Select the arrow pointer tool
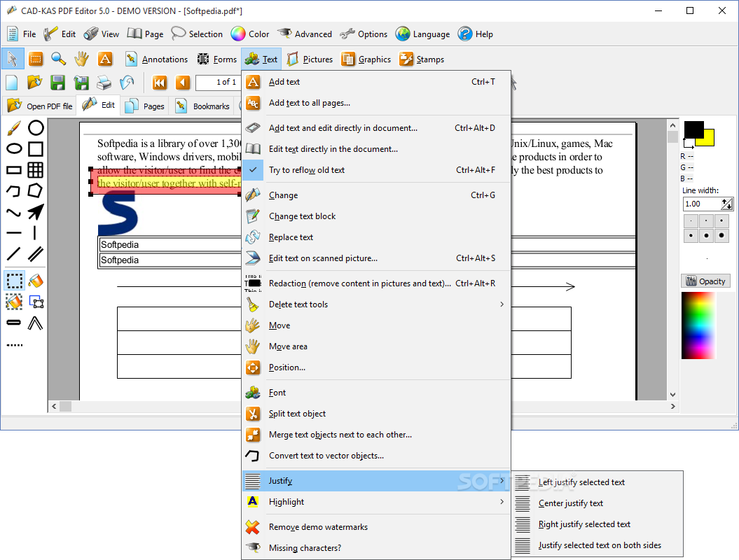 [13, 59]
